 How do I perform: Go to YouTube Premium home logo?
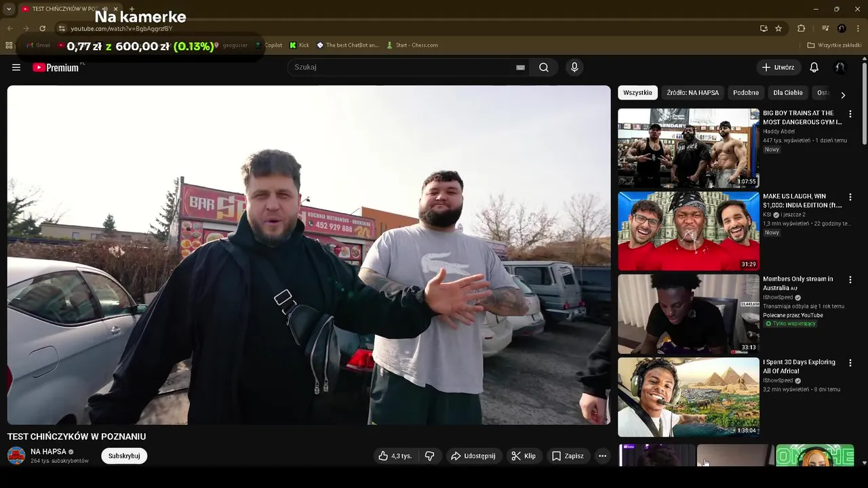[56, 67]
